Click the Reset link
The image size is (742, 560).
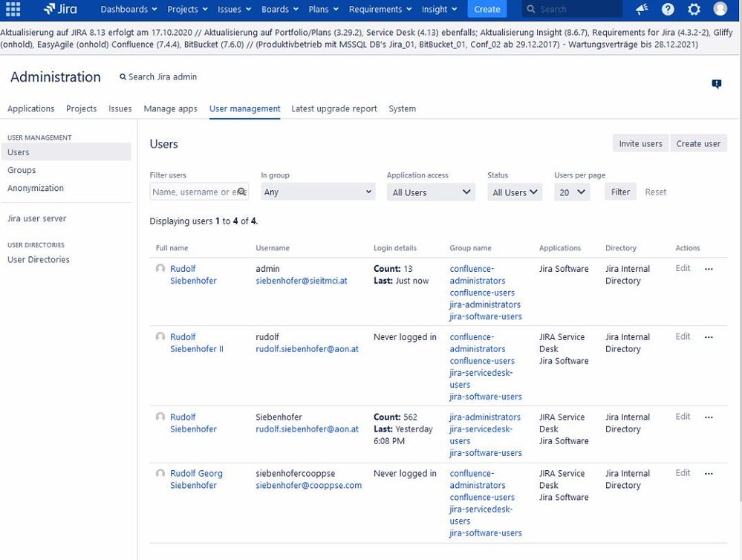[x=655, y=192]
